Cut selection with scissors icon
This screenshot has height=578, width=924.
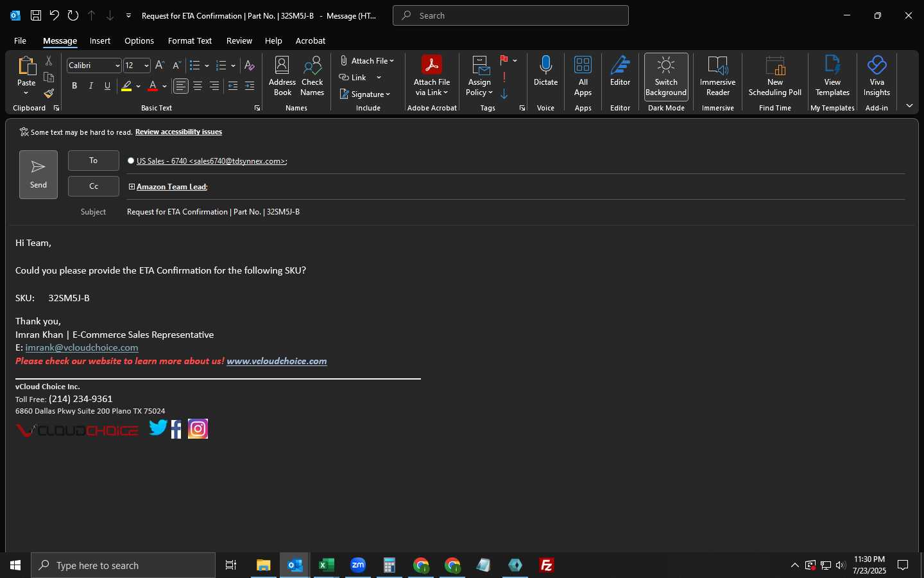[x=49, y=61]
